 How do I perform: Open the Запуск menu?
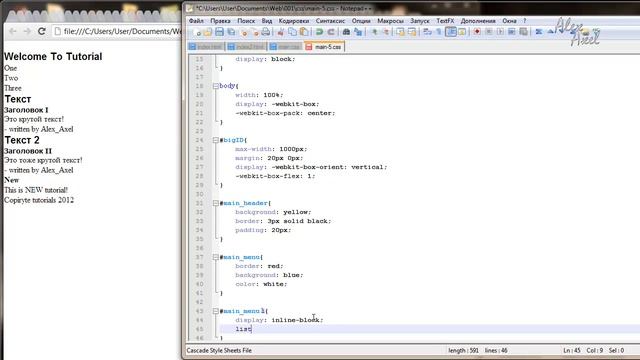click(420, 21)
